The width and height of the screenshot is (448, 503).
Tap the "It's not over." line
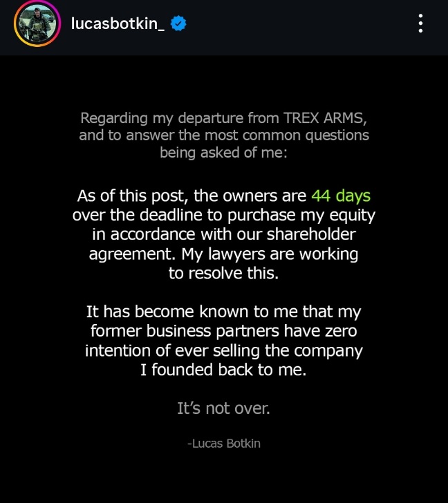tap(224, 408)
